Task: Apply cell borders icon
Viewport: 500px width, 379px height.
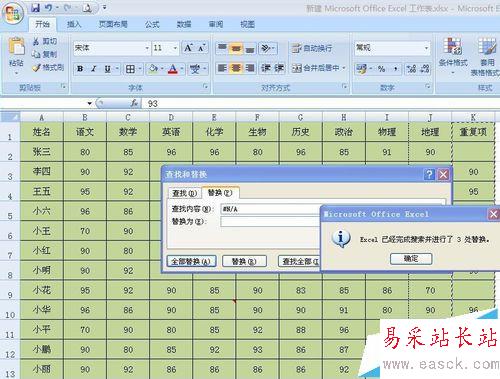Action: (130, 69)
